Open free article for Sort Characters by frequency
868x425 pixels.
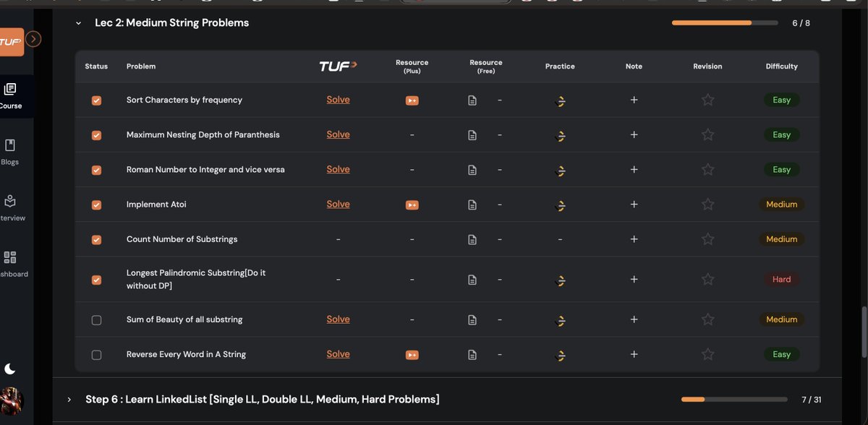[472, 100]
